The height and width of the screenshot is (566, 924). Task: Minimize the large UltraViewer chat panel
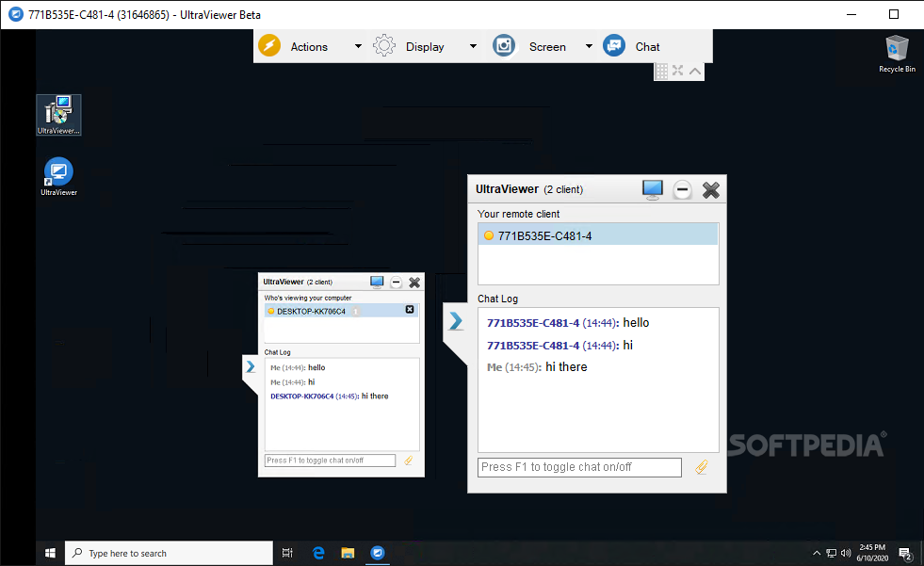pos(682,189)
